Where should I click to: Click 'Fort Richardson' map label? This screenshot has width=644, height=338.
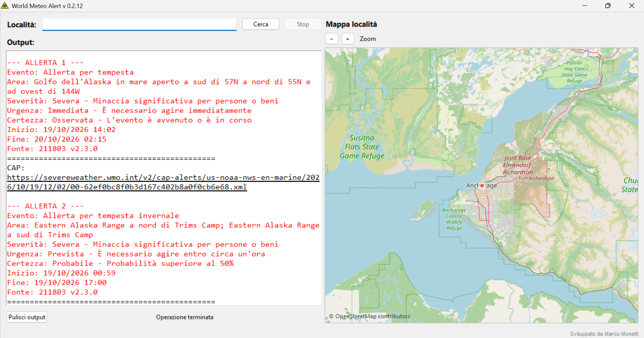(x=536, y=178)
